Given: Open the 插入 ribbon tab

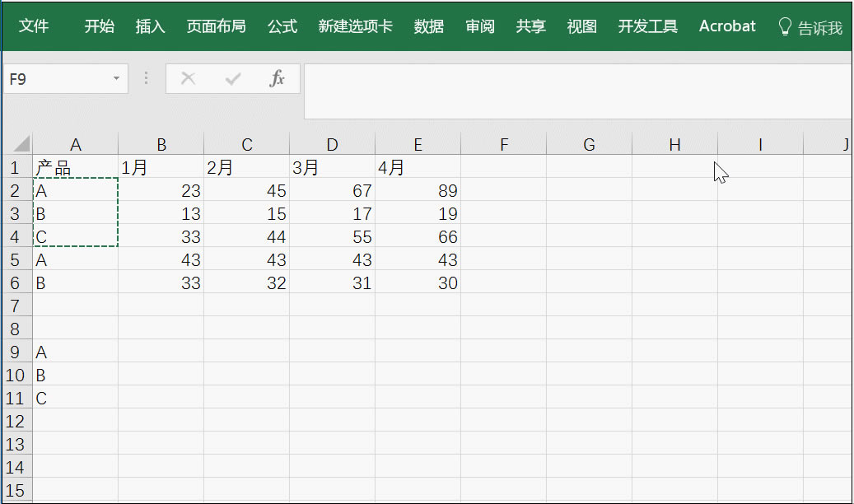Looking at the screenshot, I should coord(151,26).
